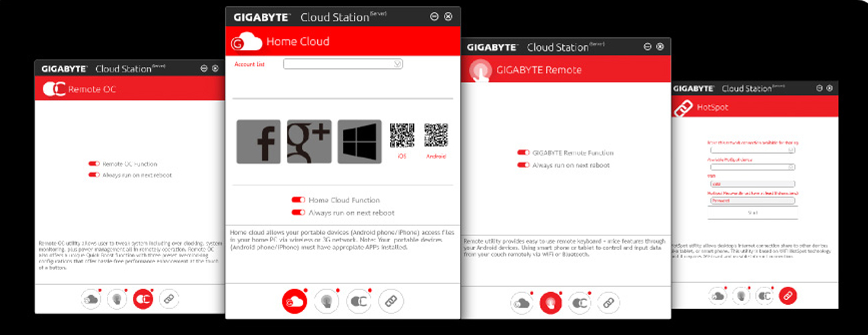
Task: Close the HotSpot window
Action: click(829, 88)
